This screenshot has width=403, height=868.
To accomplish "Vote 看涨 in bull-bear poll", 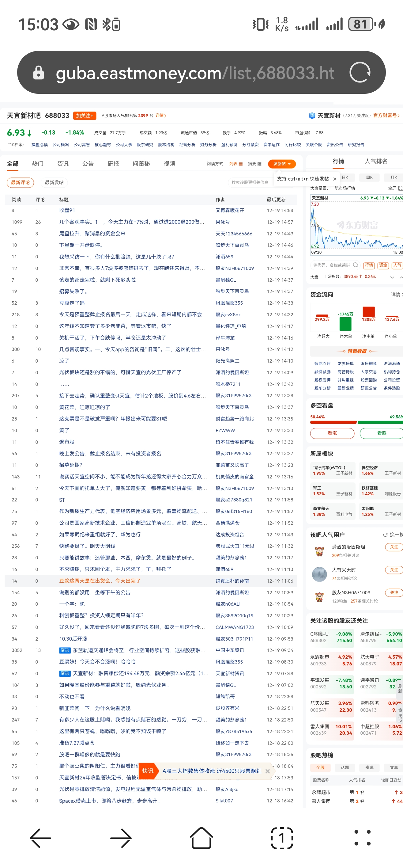I will (332, 433).
